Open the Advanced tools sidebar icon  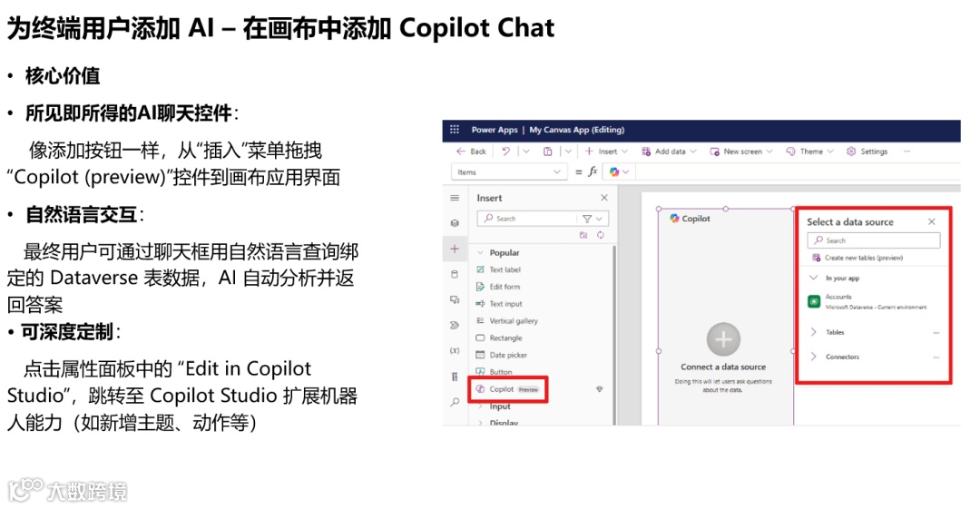point(455,377)
